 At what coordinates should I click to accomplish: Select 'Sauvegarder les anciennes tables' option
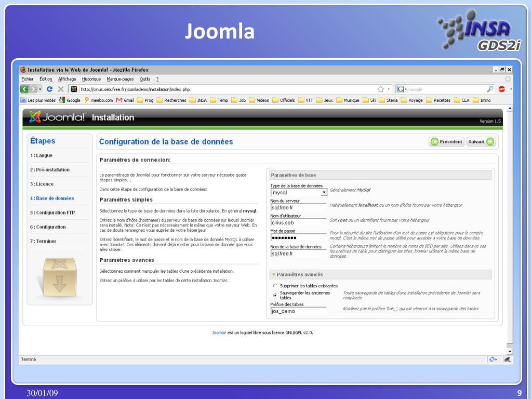pyautogui.click(x=275, y=295)
